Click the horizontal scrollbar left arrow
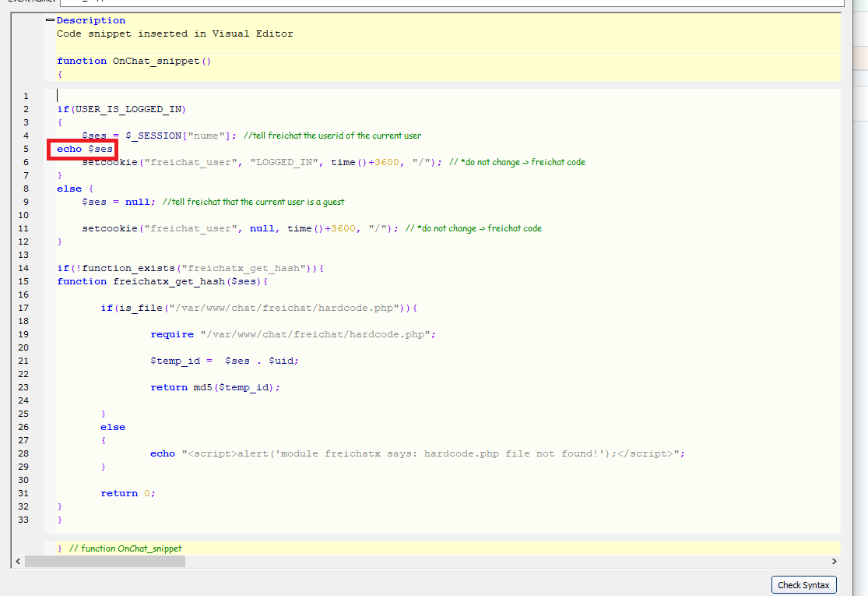 [18, 562]
